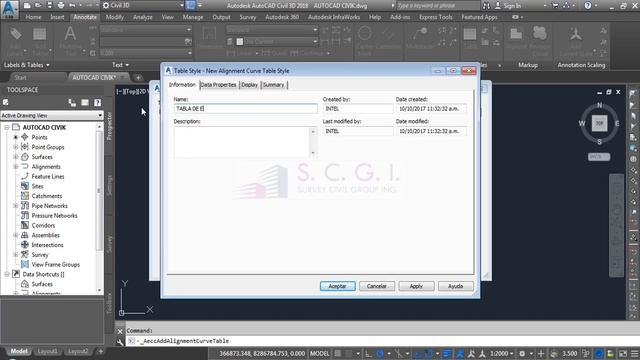640x360 pixels.
Task: Open the AutoCAD application menu
Action: pyautogui.click(x=9, y=9)
